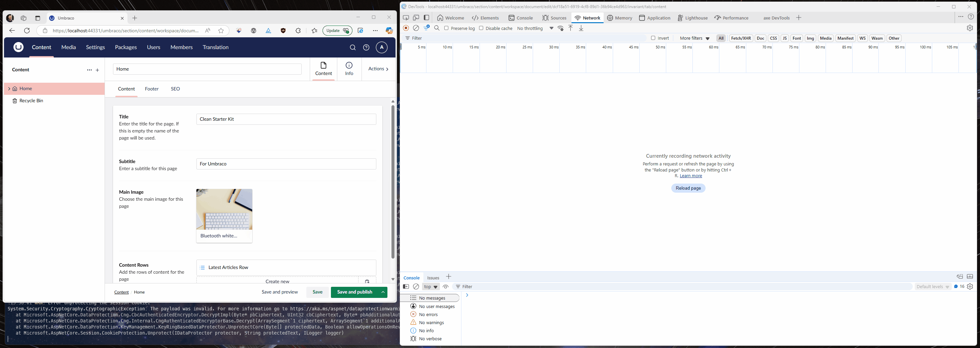Click the Subtitle input field

[x=286, y=164]
